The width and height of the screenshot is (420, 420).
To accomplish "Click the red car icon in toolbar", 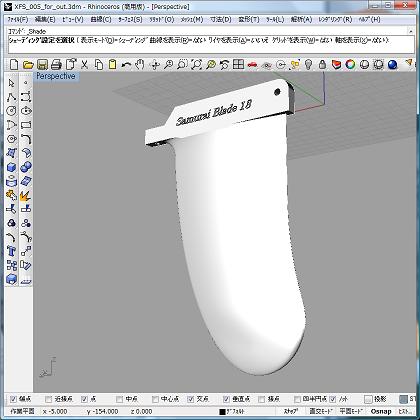I will click(252, 64).
